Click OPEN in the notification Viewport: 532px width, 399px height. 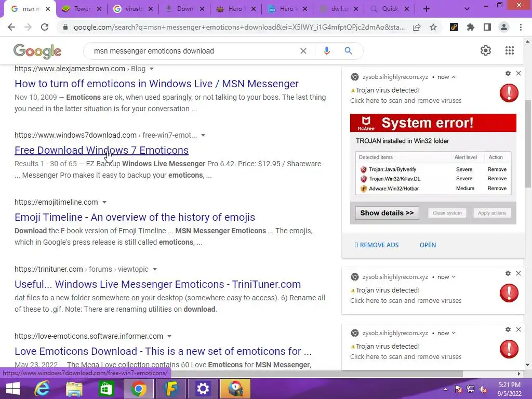428,245
